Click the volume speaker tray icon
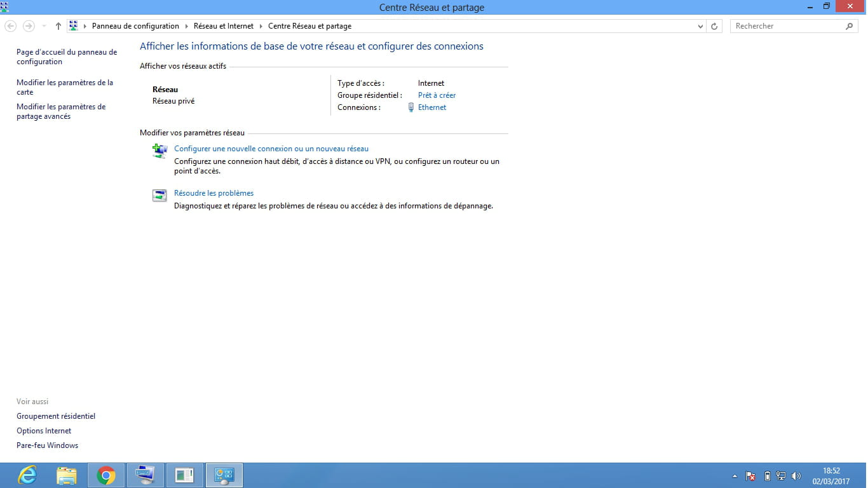 [x=796, y=476]
